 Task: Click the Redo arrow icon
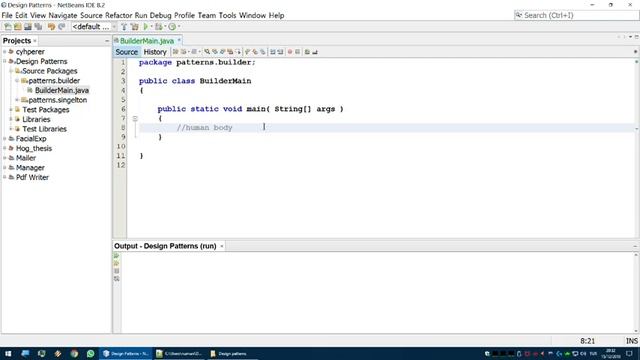[62, 27]
